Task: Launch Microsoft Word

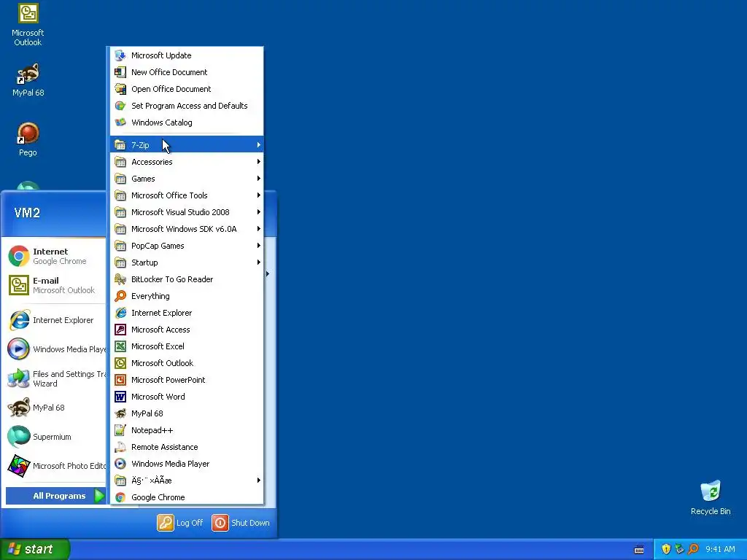Action: (x=187, y=397)
